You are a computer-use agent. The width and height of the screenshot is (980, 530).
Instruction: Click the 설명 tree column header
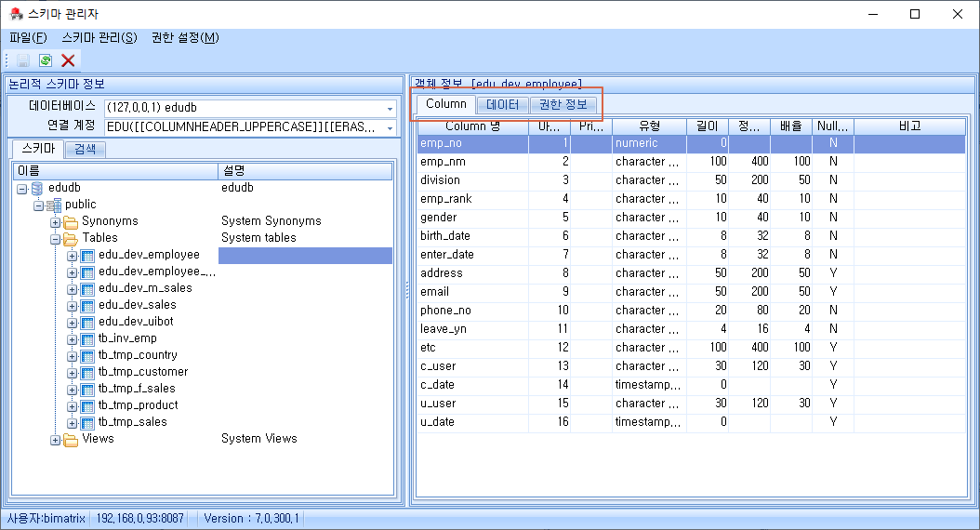coord(305,171)
